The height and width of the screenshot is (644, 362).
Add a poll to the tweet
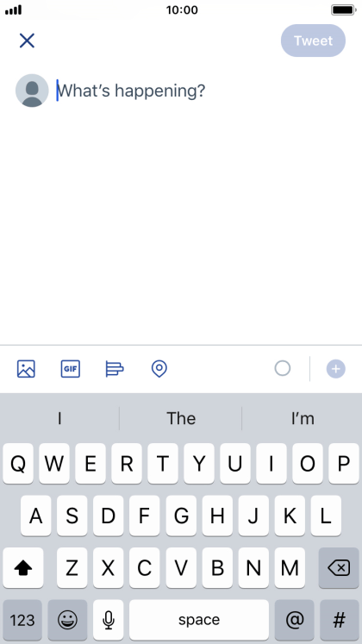pos(115,368)
